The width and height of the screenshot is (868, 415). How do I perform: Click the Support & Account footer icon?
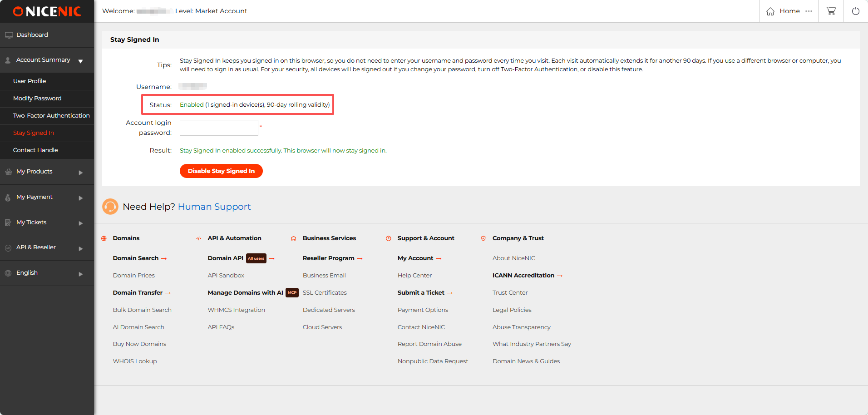coord(389,238)
